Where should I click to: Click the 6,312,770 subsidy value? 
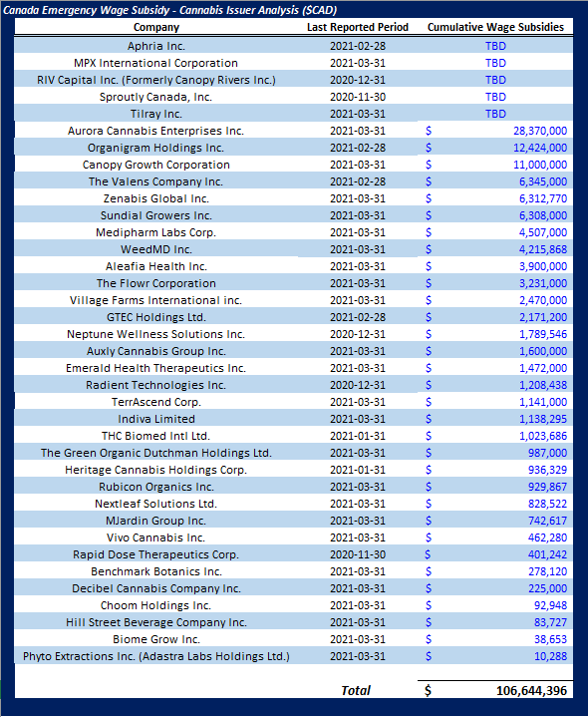(x=543, y=198)
